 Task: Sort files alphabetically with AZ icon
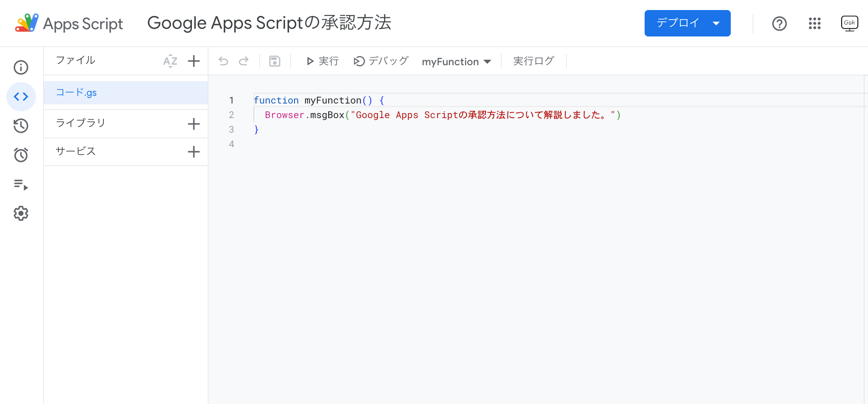170,61
